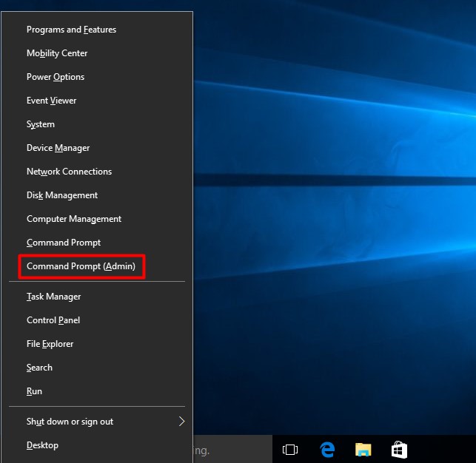Open Control Panel
This screenshot has width=476, height=463.
click(x=53, y=320)
